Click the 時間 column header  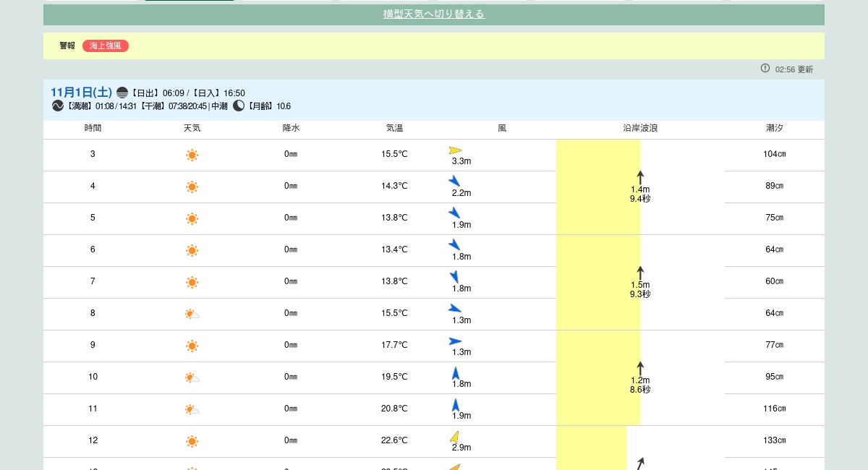pos(93,128)
